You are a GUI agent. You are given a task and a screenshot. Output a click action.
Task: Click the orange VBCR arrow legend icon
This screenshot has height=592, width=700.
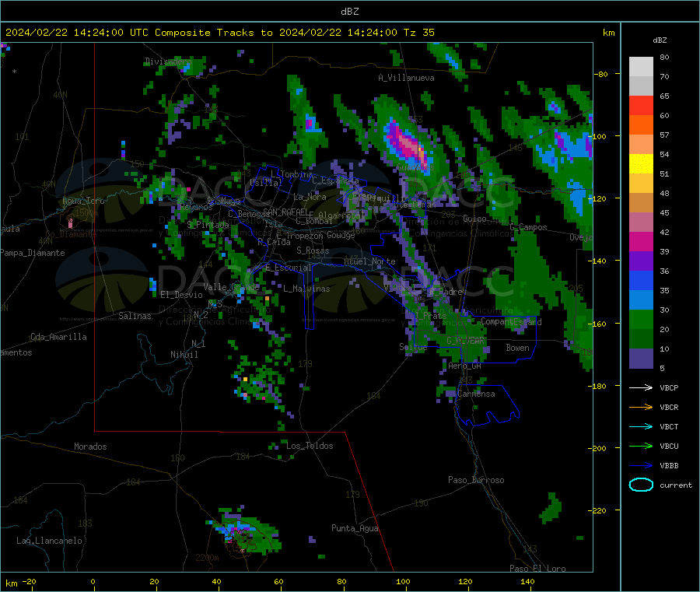click(x=641, y=407)
